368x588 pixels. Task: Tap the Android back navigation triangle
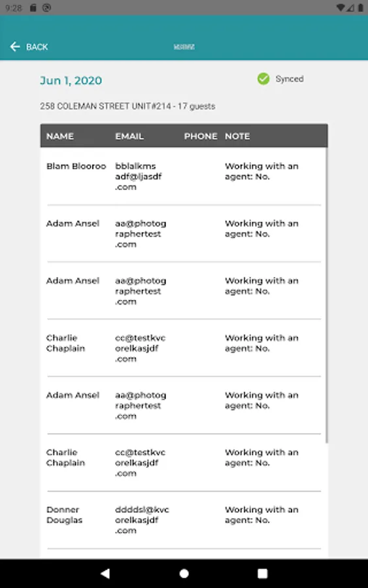tap(105, 574)
